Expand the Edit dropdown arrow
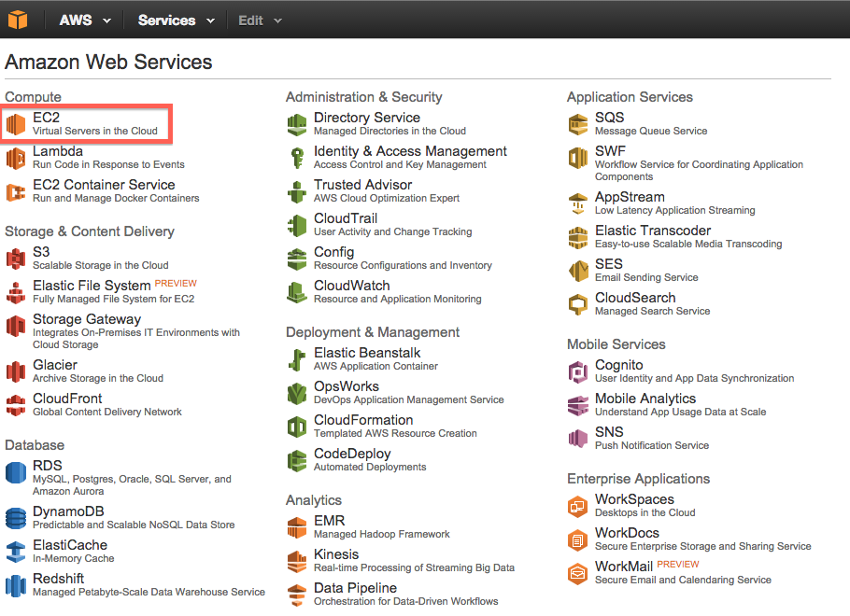 coord(277,21)
